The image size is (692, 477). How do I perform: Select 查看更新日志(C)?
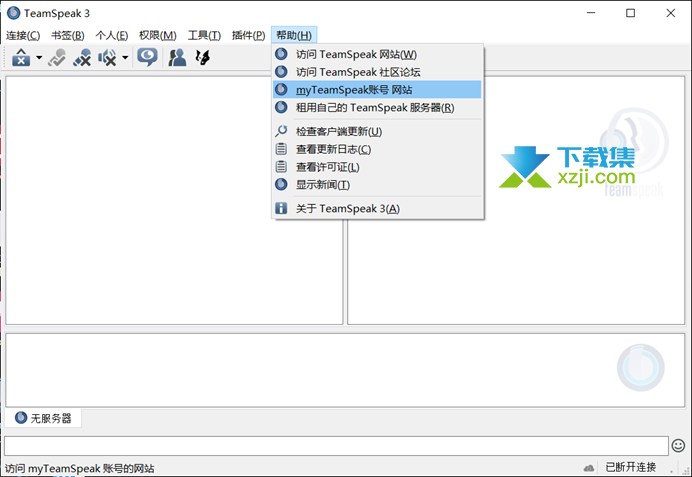(377, 149)
